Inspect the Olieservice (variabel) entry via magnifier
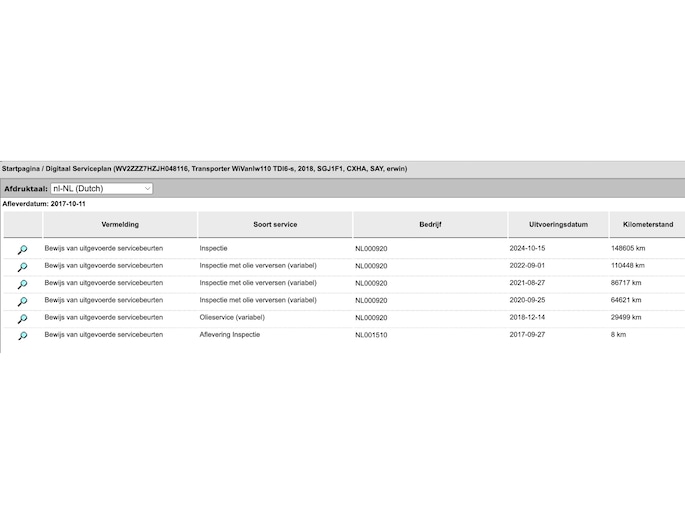The height and width of the screenshot is (514, 685). (x=22, y=318)
